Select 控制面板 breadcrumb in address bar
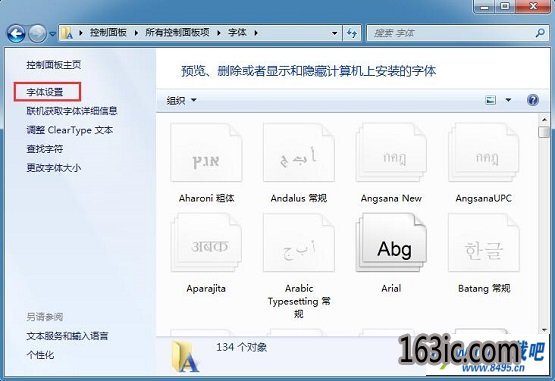This screenshot has width=555, height=381. click(x=108, y=33)
